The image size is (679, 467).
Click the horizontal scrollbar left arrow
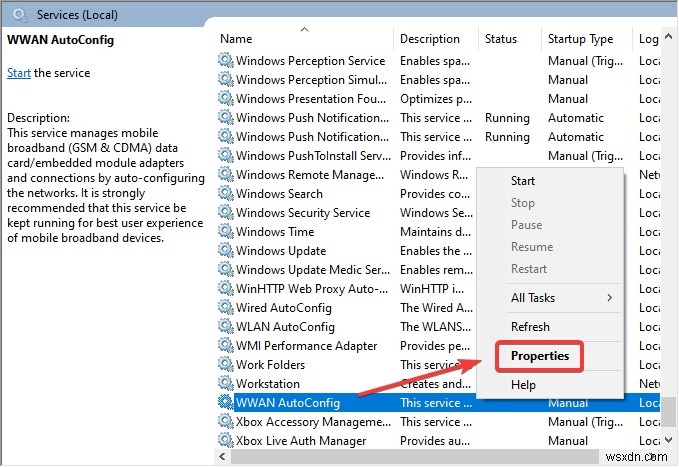(x=223, y=456)
